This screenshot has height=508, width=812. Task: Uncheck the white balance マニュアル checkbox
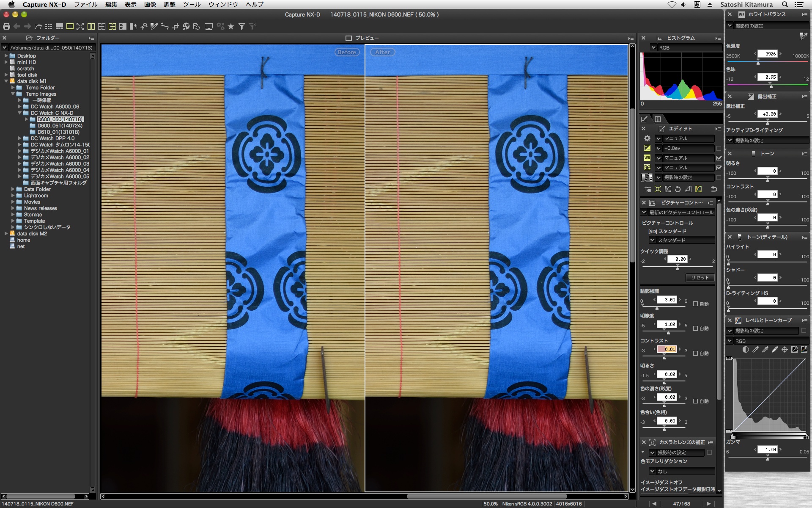[719, 158]
